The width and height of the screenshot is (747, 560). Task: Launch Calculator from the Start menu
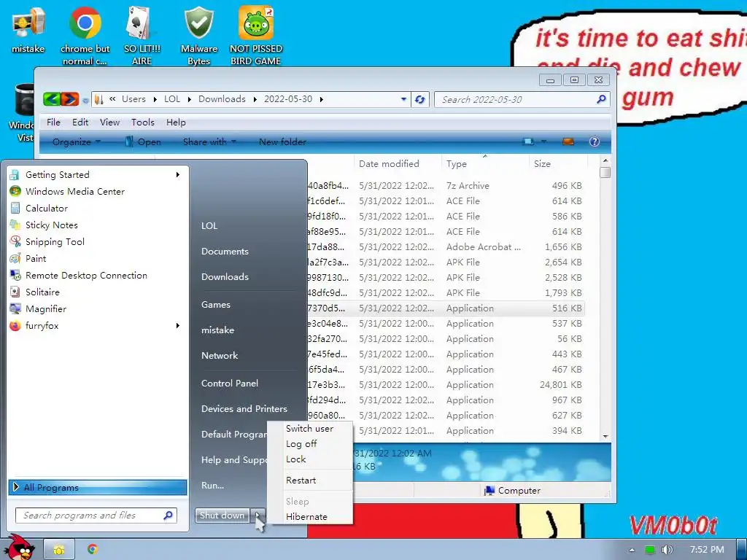(98, 208)
